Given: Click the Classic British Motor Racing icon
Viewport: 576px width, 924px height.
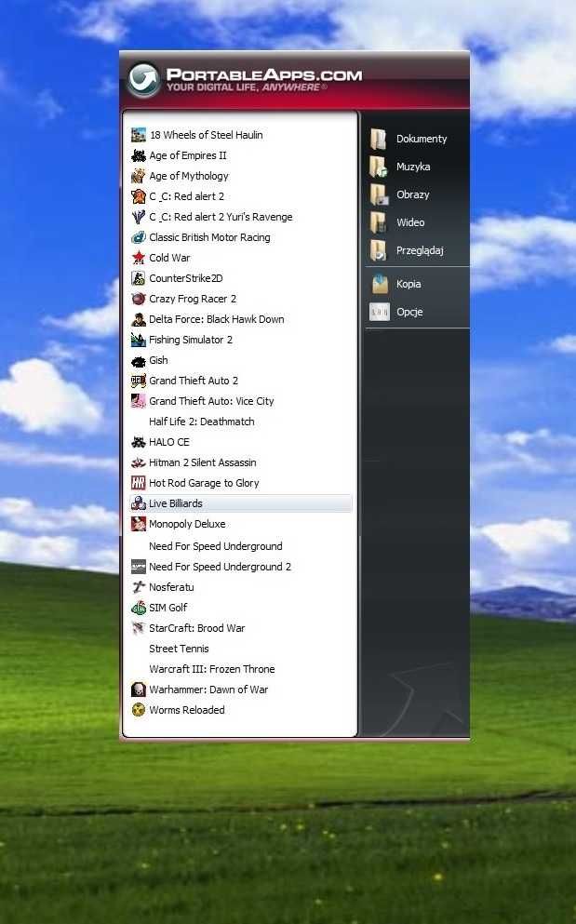Looking at the screenshot, I should tap(138, 237).
